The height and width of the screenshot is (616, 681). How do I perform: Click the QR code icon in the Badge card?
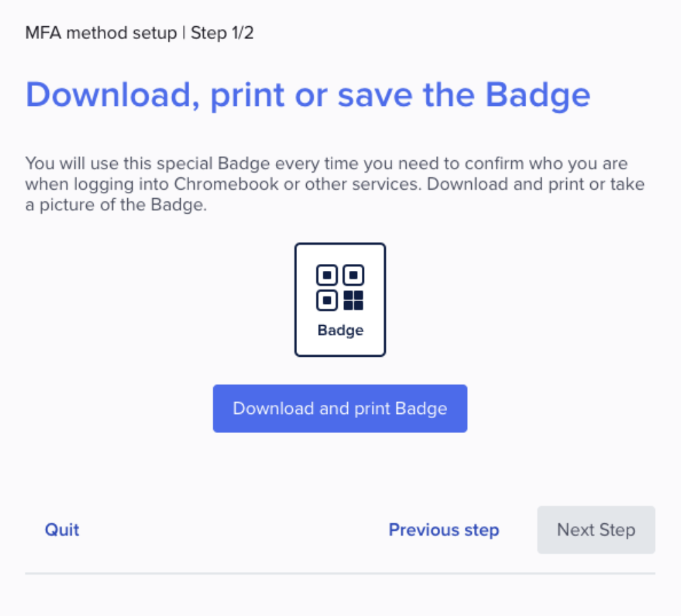(x=340, y=288)
